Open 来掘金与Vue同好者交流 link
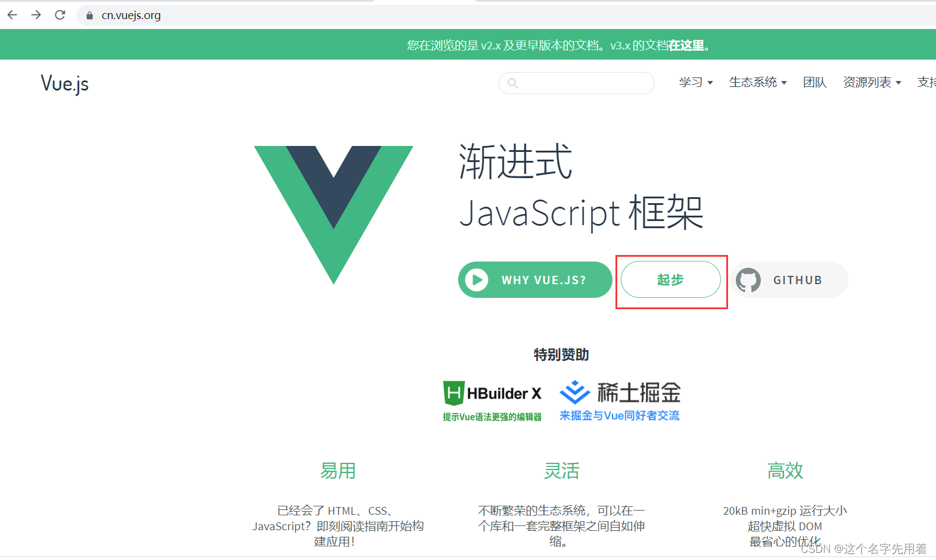936x560 pixels. point(620,416)
